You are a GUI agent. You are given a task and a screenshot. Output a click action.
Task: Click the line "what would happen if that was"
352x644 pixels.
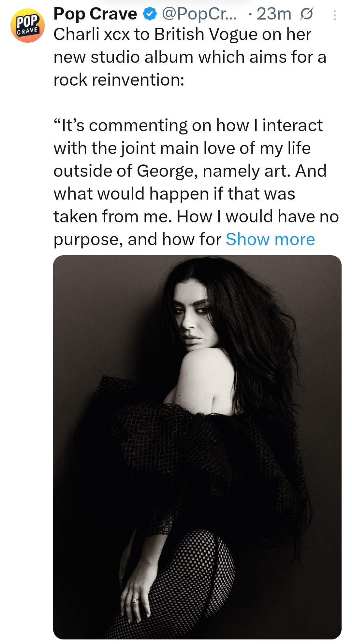pos(174,194)
